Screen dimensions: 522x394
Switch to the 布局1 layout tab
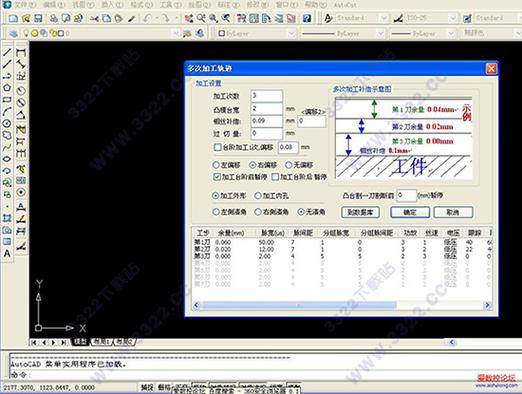tap(101, 342)
